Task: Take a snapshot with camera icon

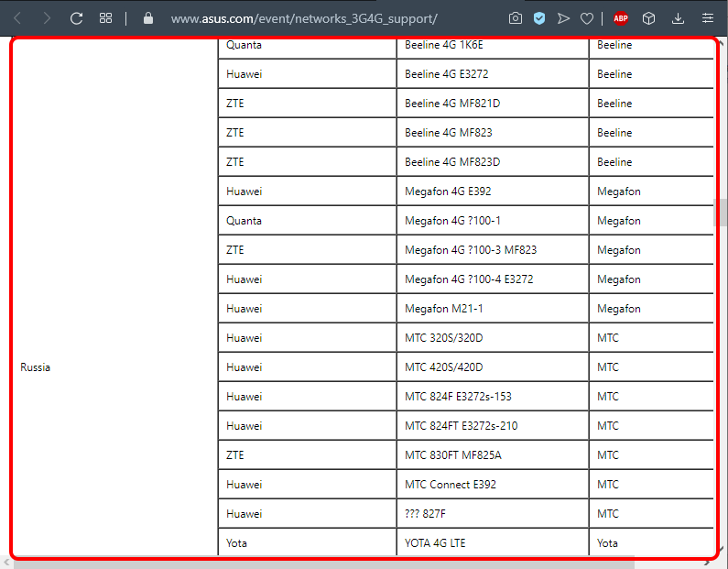Action: point(516,18)
